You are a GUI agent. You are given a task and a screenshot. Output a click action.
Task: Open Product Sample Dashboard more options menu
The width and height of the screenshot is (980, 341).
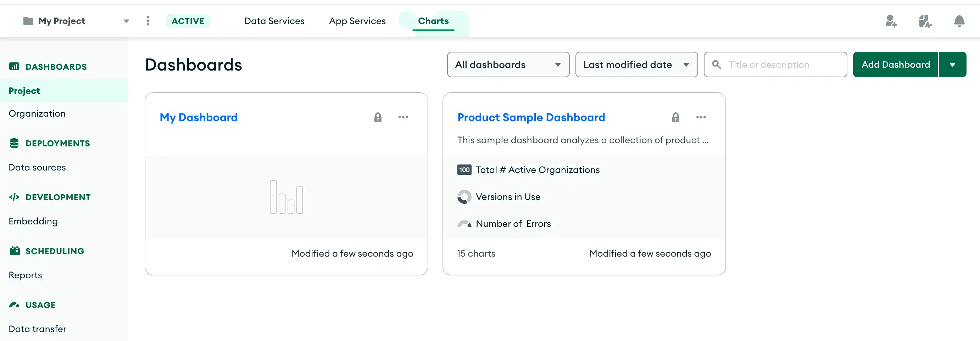701,117
